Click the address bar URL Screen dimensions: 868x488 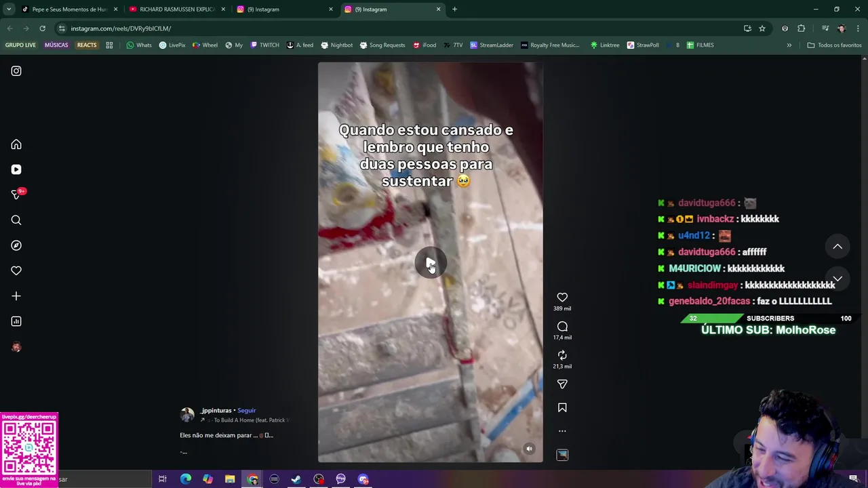(x=121, y=28)
